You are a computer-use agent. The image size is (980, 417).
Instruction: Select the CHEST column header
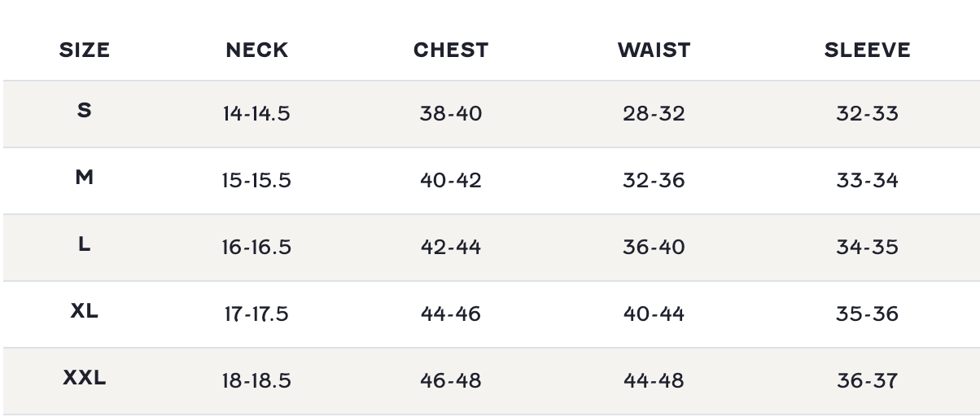450,50
